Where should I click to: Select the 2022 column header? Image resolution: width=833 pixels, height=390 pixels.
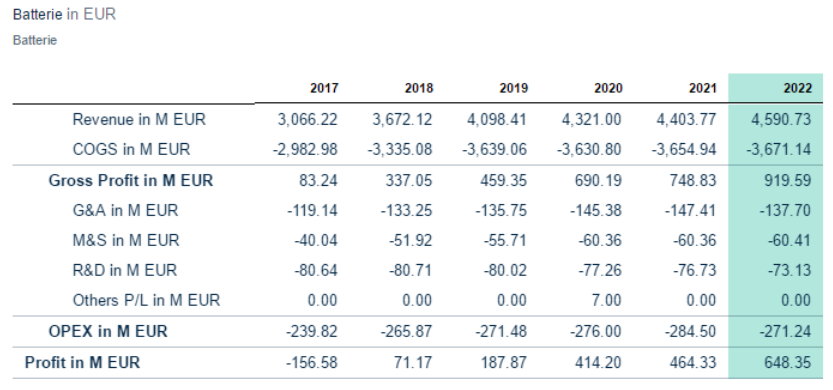(x=797, y=88)
